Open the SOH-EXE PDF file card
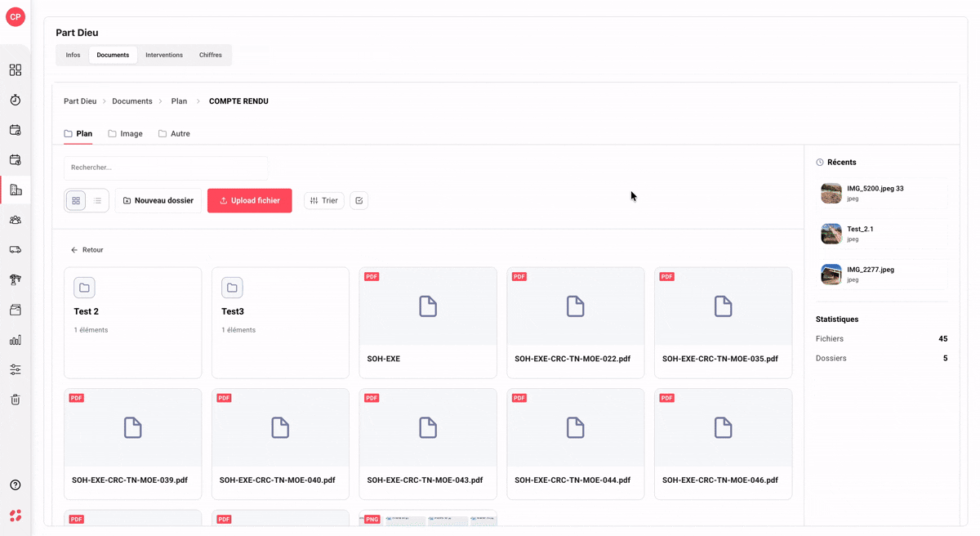980x536 pixels. [x=428, y=323]
